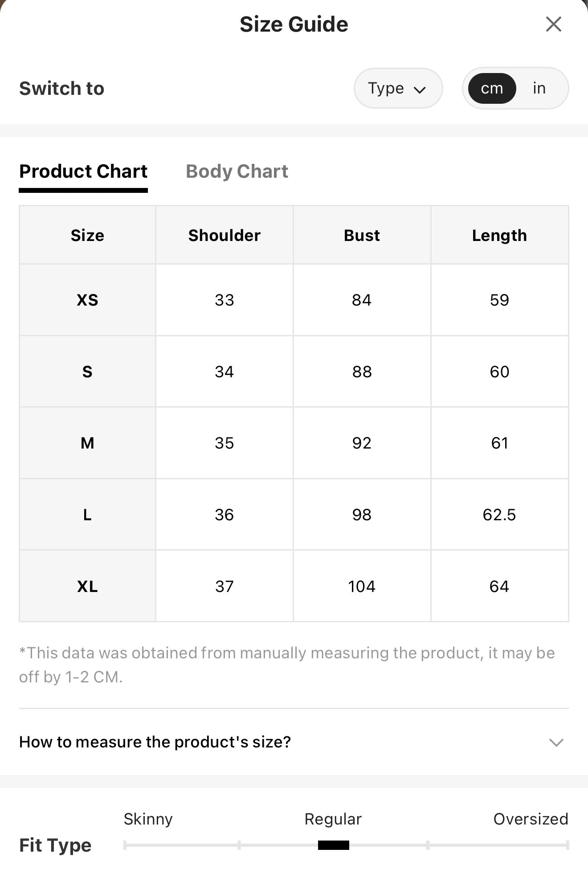Select the cm unit option
The width and height of the screenshot is (588, 890).
click(x=492, y=88)
